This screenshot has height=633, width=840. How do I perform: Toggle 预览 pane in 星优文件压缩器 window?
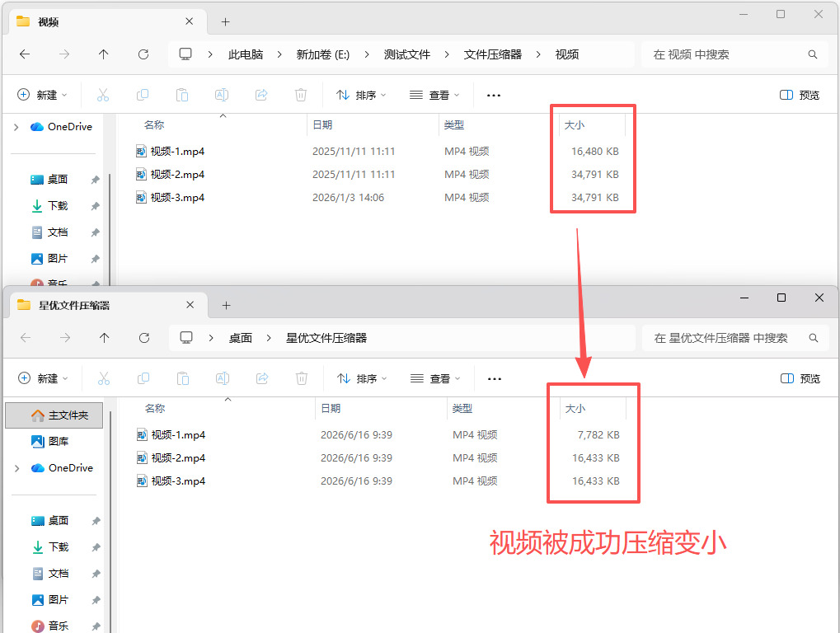click(800, 378)
